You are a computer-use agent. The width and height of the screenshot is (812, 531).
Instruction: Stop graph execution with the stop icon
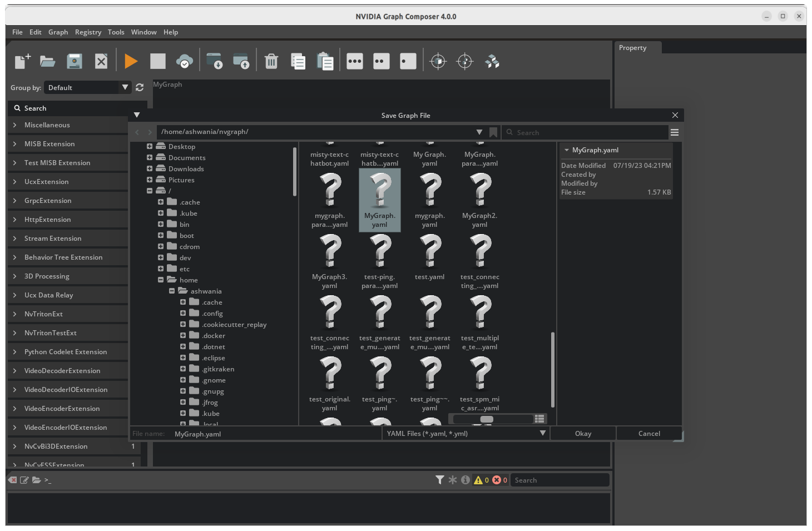(x=158, y=61)
